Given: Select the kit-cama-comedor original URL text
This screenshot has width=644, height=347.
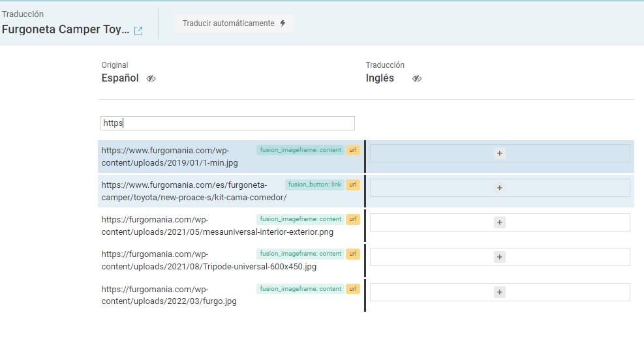Looking at the screenshot, I should [184, 191].
